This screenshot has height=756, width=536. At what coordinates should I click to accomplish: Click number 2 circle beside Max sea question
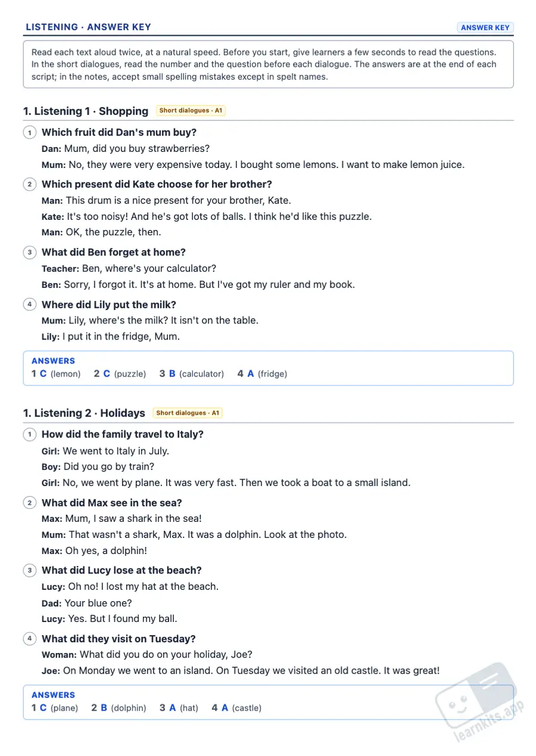point(30,503)
